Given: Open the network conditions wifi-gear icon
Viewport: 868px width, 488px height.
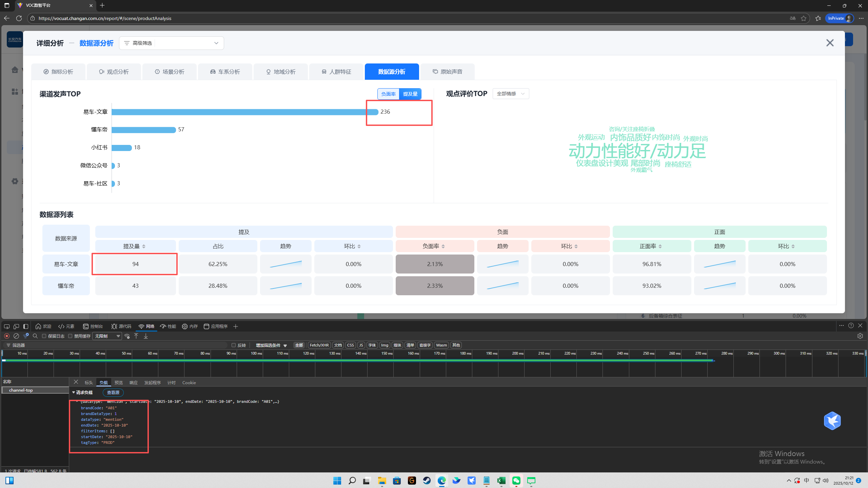Looking at the screenshot, I should (127, 336).
